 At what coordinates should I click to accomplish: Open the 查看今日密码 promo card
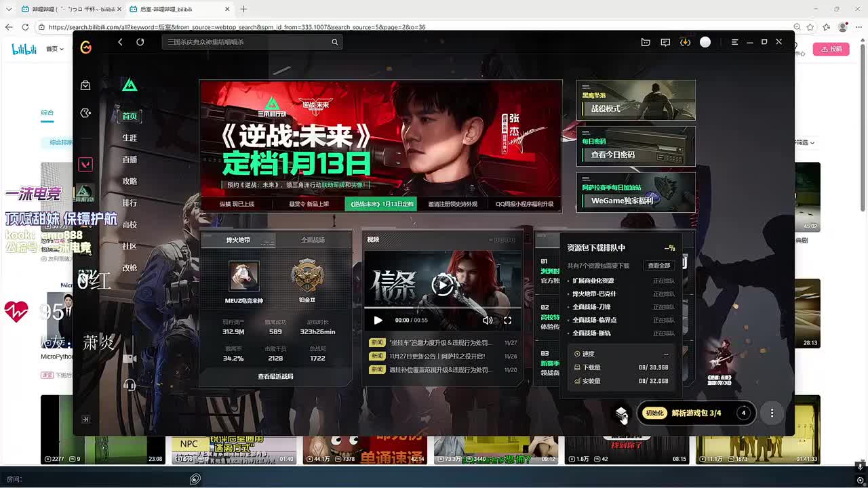[x=635, y=146]
